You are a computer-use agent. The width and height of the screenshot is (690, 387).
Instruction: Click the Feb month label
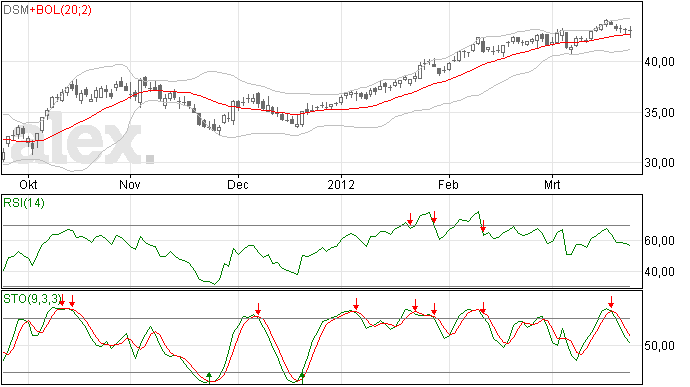448,184
